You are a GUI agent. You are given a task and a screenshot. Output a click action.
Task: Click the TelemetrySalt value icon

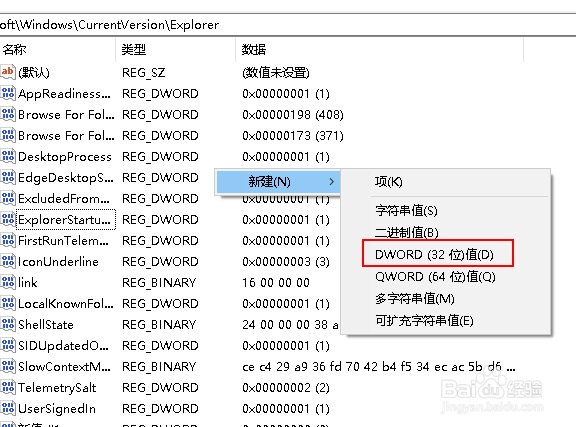point(8,387)
